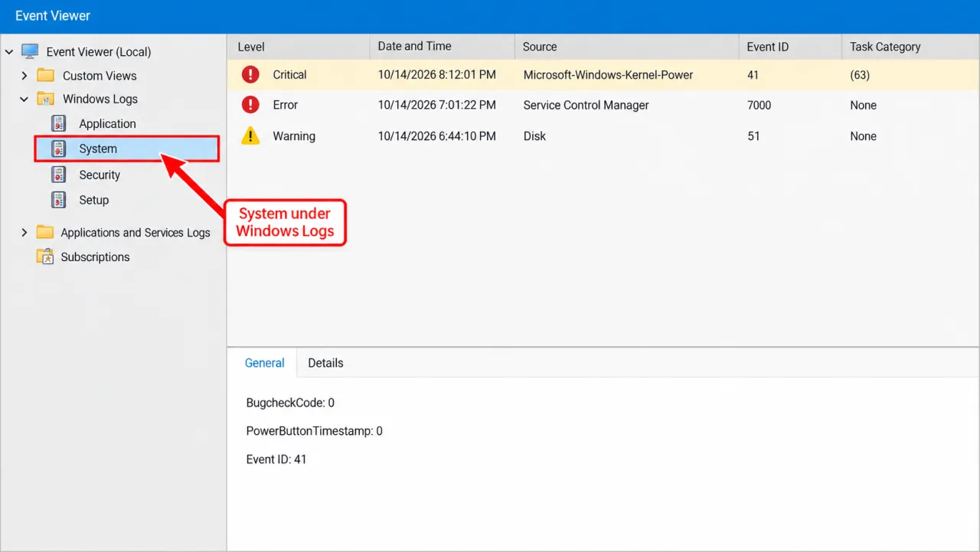Image resolution: width=980 pixels, height=552 pixels.
Task: Click the 10/14/2026 6:44:10 PM timestamp
Action: click(x=437, y=136)
